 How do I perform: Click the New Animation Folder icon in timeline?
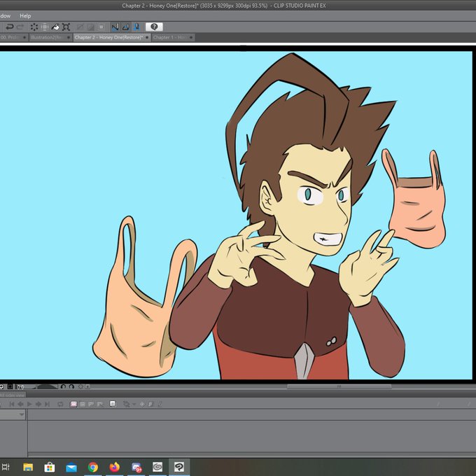(x=73, y=404)
